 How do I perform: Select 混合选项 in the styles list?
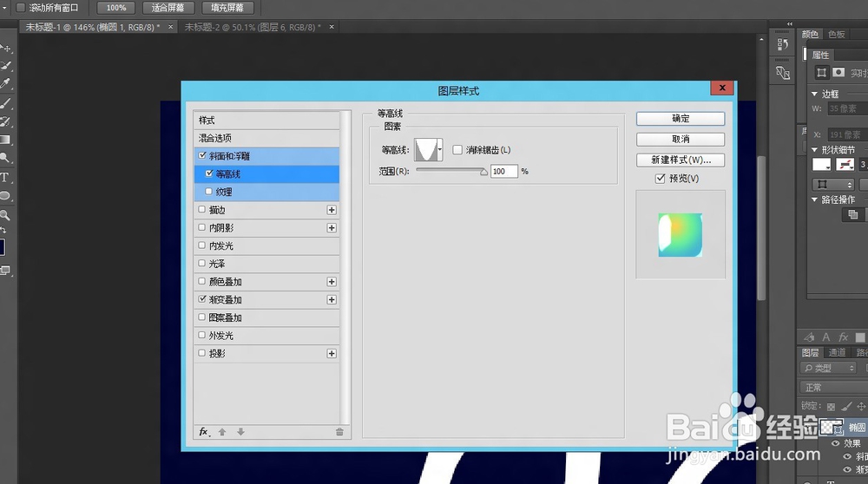click(266, 138)
